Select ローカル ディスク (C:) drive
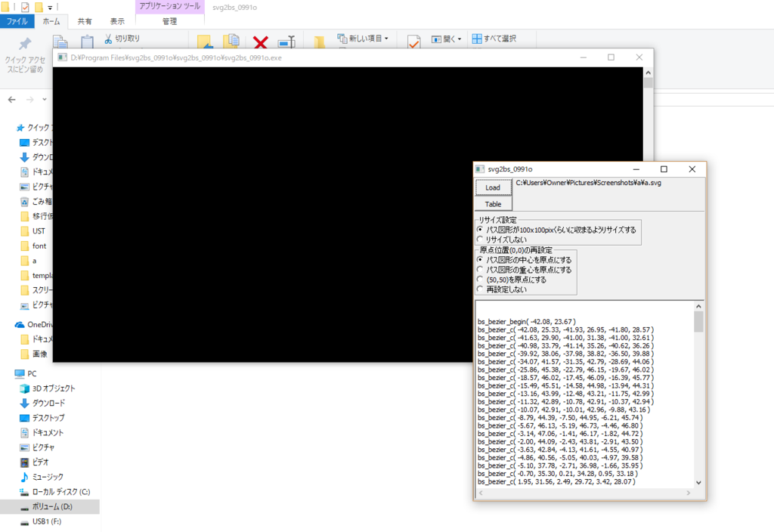 [x=55, y=491]
